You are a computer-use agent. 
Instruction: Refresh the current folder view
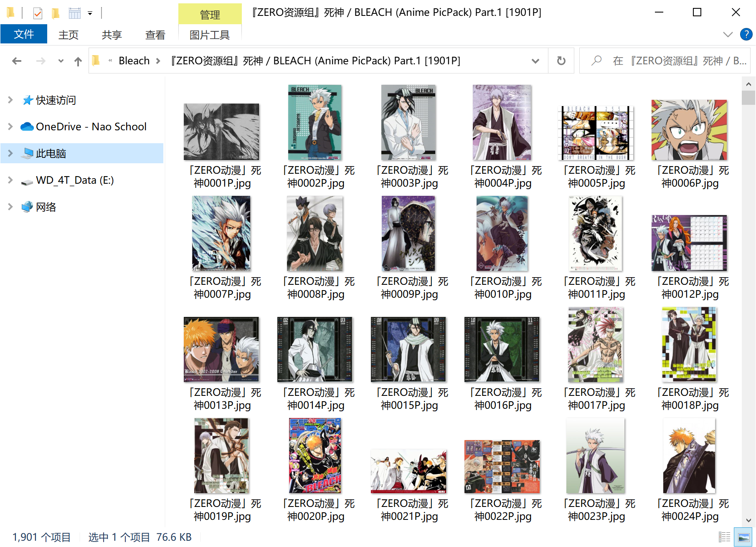(x=561, y=61)
